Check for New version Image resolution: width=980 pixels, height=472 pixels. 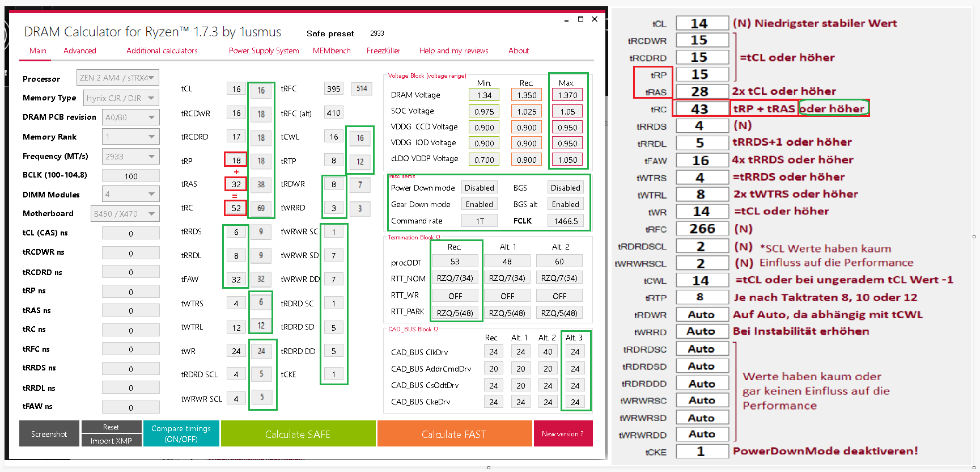563,434
